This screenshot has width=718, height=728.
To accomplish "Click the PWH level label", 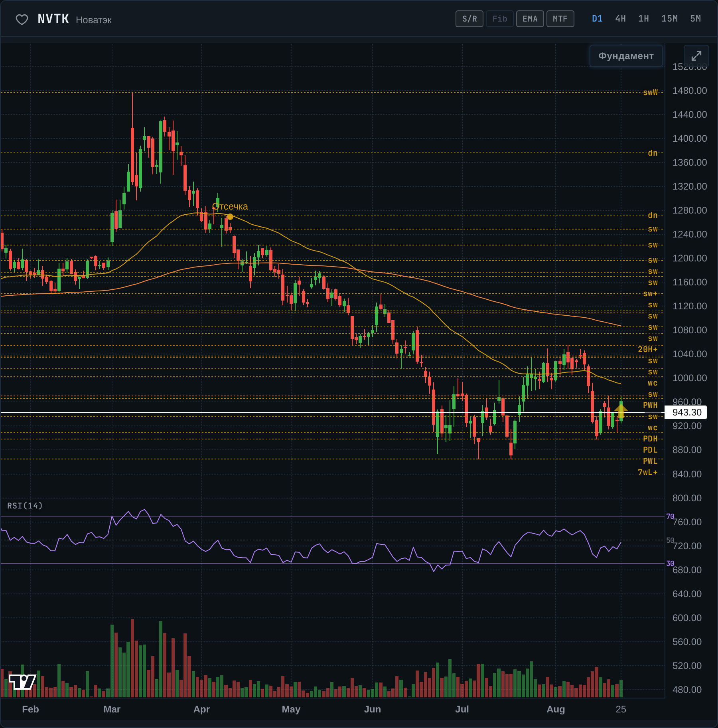I will point(650,405).
